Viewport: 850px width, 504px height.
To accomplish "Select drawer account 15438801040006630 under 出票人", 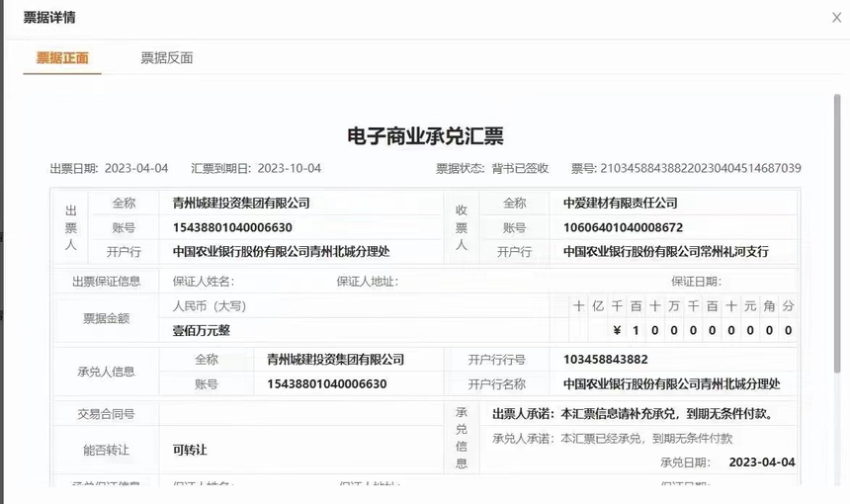I will (232, 227).
